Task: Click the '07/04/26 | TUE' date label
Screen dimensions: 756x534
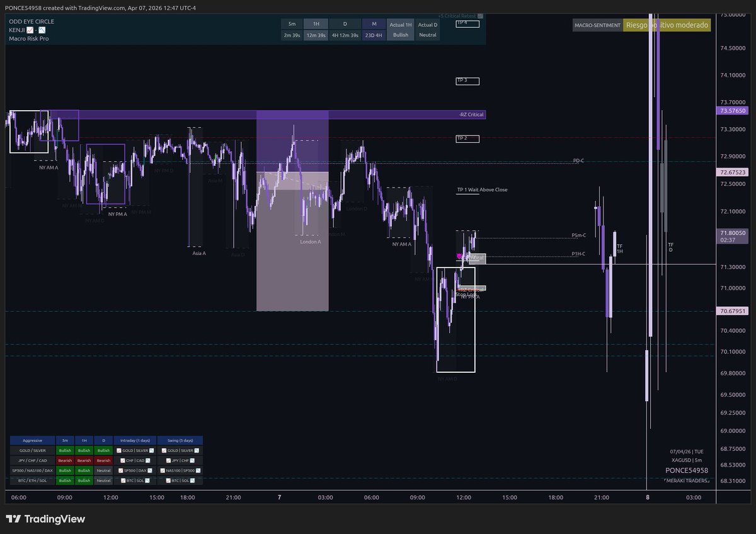Action: point(687,452)
